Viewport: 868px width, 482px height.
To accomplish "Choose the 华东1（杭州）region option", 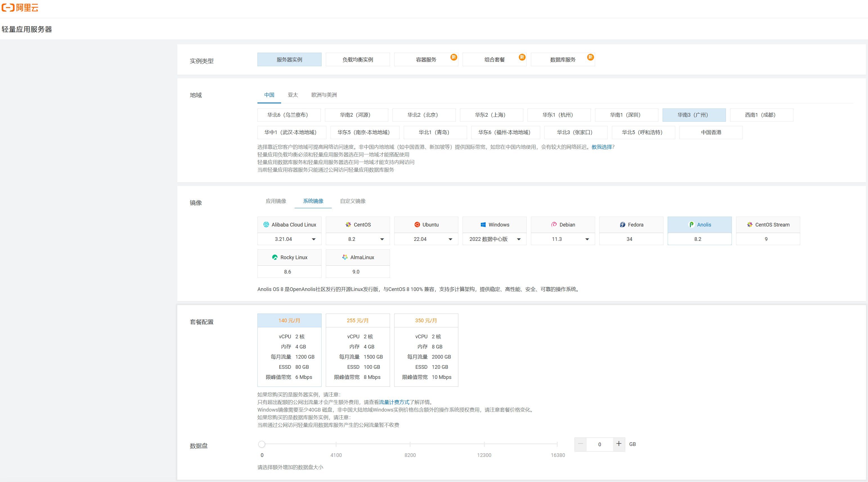I will [x=559, y=115].
